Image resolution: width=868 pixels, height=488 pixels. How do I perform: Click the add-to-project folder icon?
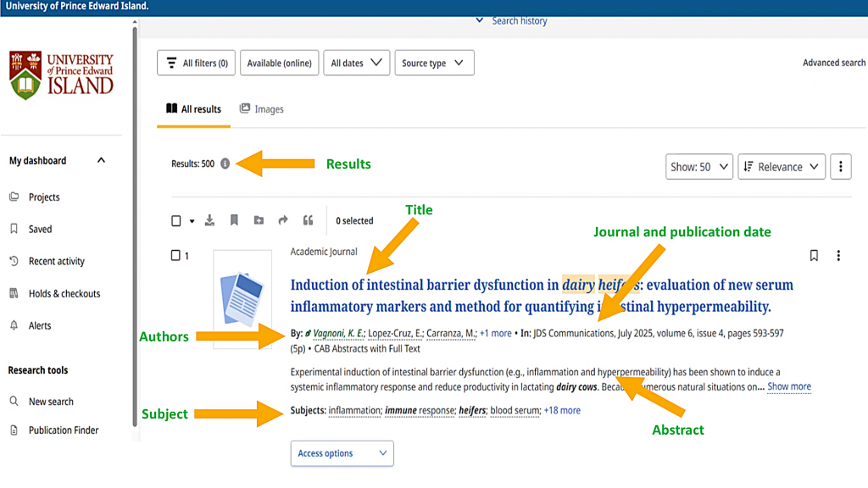coord(259,220)
